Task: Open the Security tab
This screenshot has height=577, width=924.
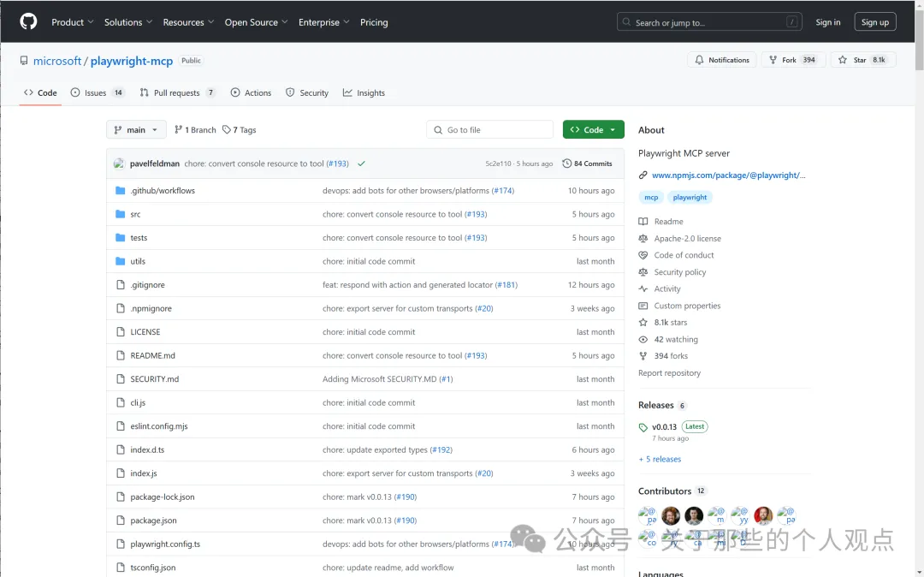Action: pyautogui.click(x=307, y=93)
